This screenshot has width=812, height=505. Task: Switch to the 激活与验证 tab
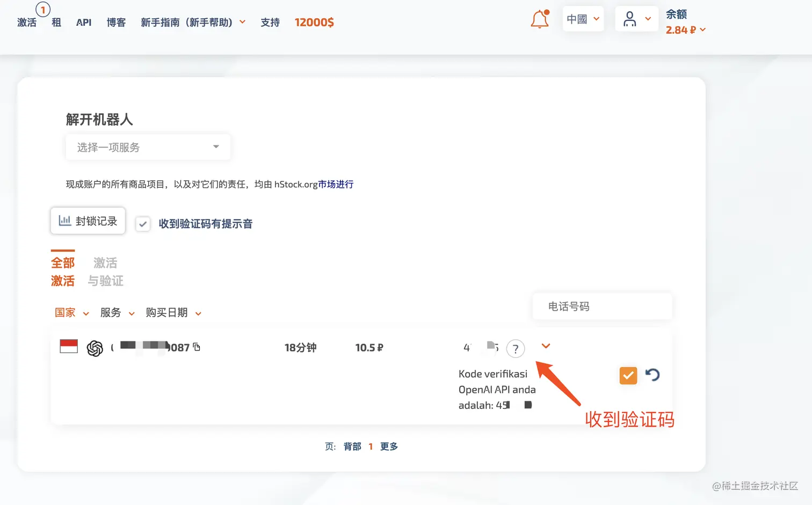pyautogui.click(x=105, y=272)
